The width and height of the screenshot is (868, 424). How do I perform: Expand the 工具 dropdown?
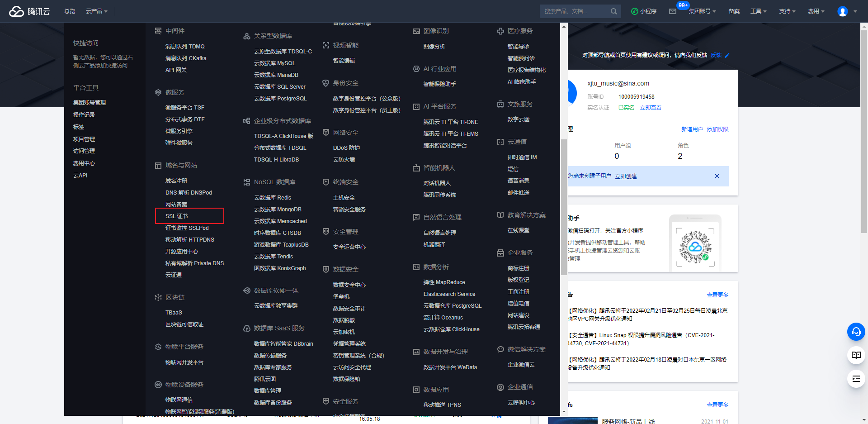click(x=759, y=11)
